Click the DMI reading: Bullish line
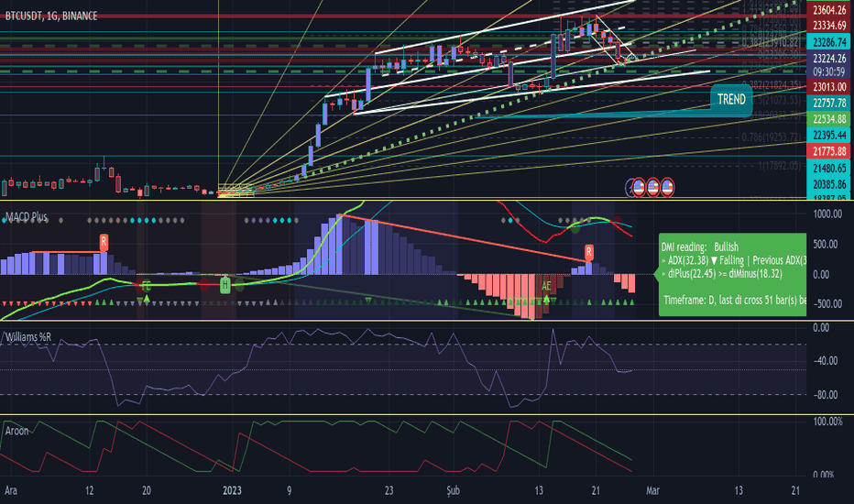 pos(700,247)
